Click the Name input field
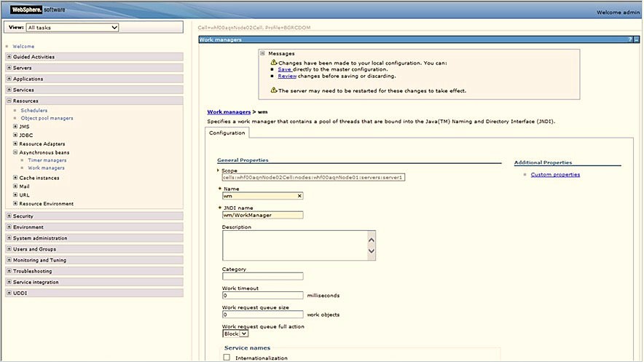Screen dimensions: 644x362 click(262, 196)
